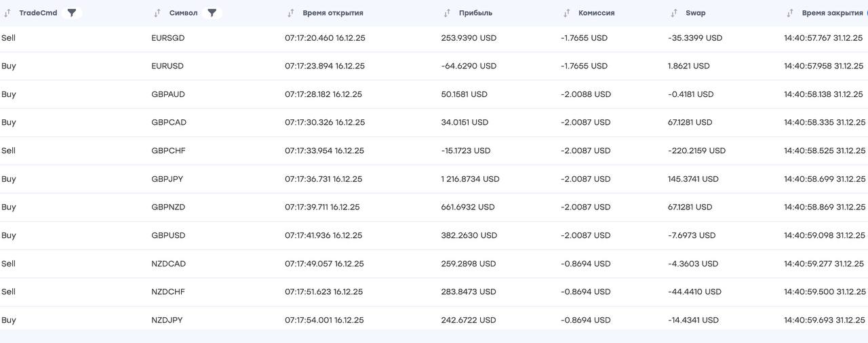Open the TradeCmd column filter
The height and width of the screenshot is (343, 868).
[72, 13]
